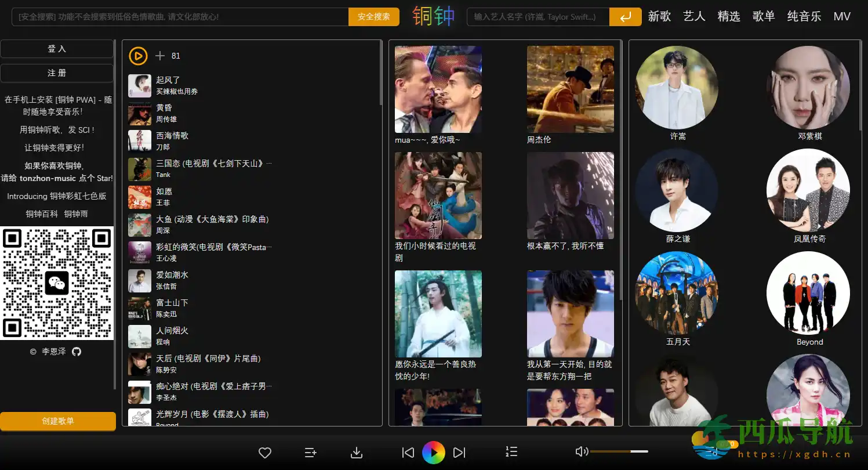Click the orange play-all button above the song list
The image size is (868, 470).
(138, 56)
